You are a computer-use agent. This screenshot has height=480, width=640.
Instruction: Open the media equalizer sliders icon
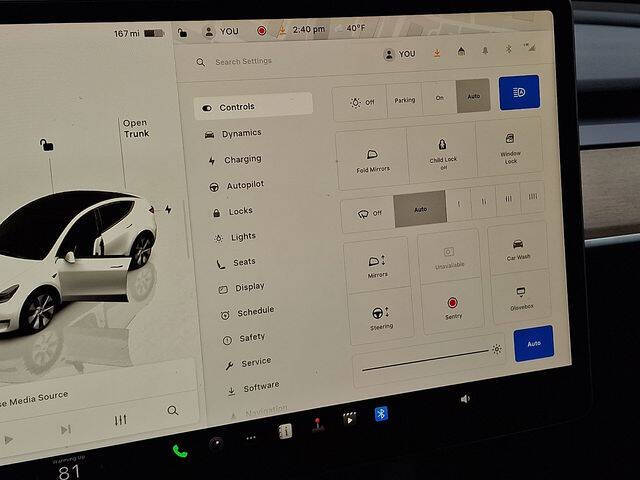120,420
